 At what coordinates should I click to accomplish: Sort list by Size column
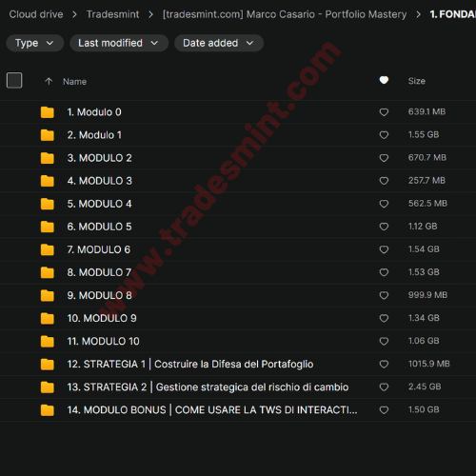[417, 81]
